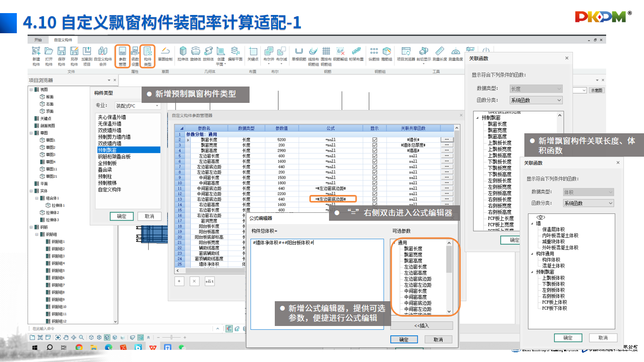
Task: Toggle 显示 checkbox for 飘窗长度 row
Action: click(x=374, y=140)
